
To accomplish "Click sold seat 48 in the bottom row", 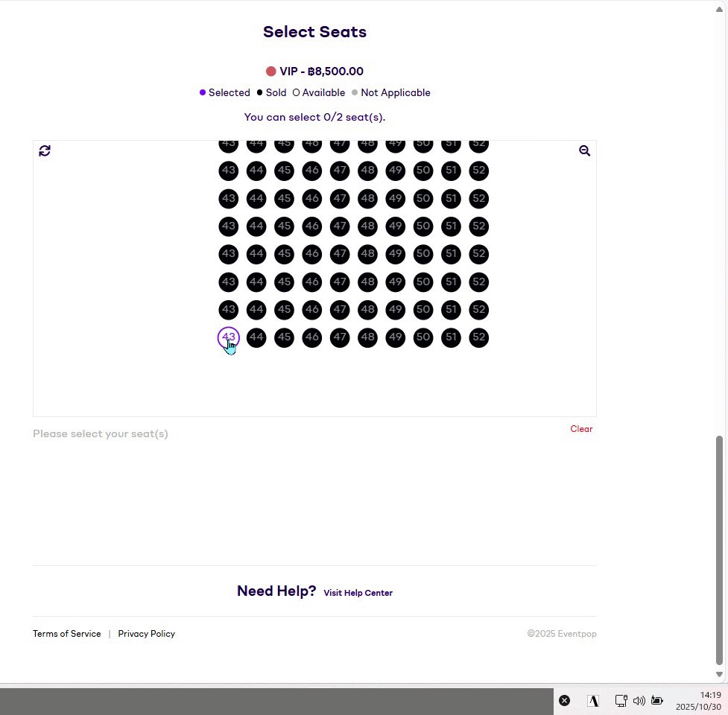I will (x=367, y=337).
